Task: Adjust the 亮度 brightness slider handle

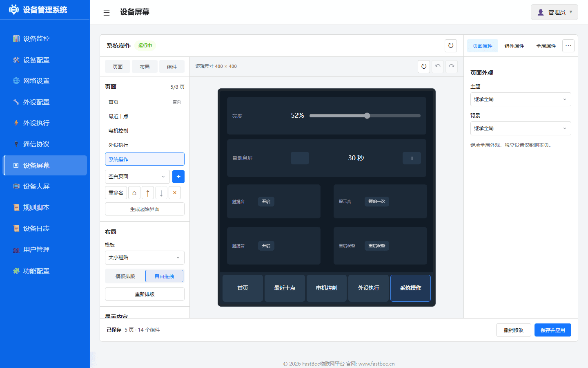Action: point(367,116)
